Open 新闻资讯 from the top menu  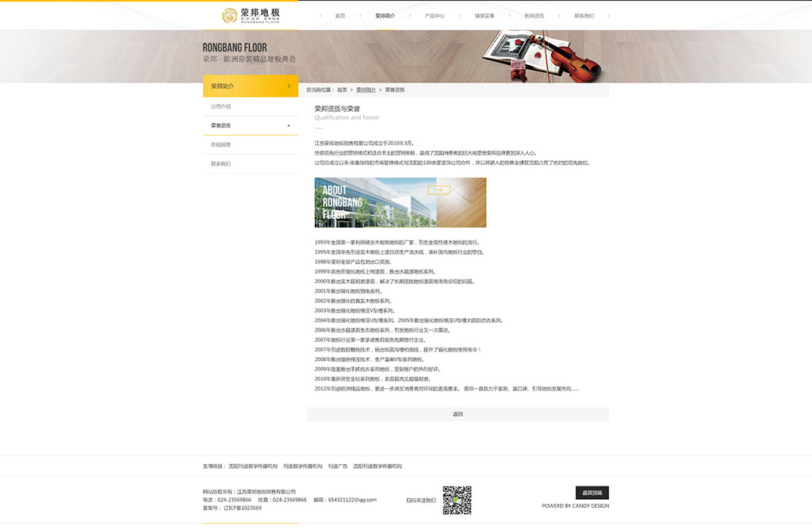534,16
